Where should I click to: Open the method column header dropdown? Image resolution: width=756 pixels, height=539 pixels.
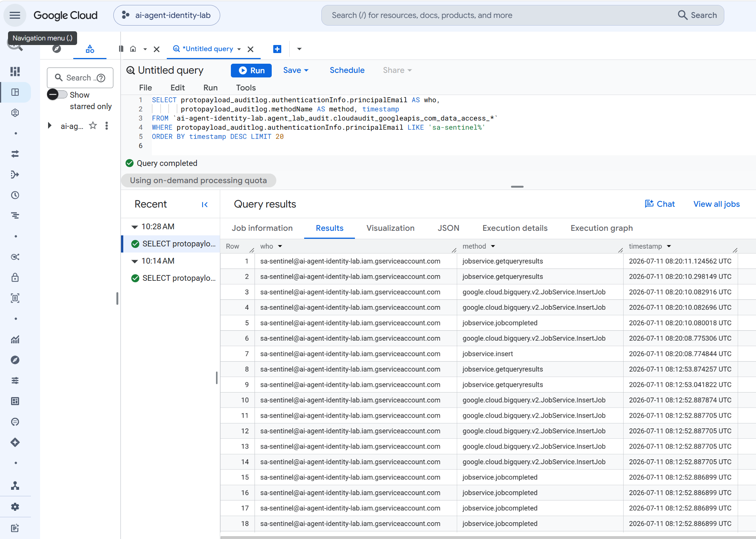(x=493, y=246)
